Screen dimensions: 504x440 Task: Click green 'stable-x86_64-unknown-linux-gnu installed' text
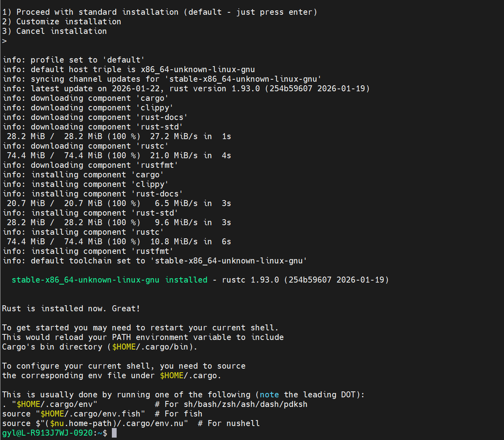coord(109,280)
